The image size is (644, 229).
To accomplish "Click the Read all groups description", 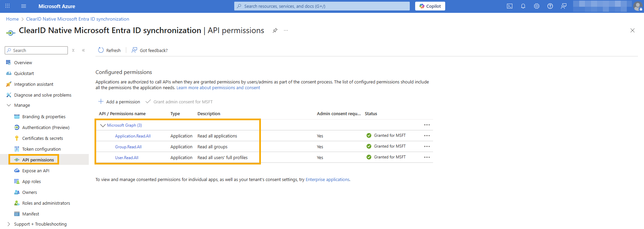I will pyautogui.click(x=212, y=147).
